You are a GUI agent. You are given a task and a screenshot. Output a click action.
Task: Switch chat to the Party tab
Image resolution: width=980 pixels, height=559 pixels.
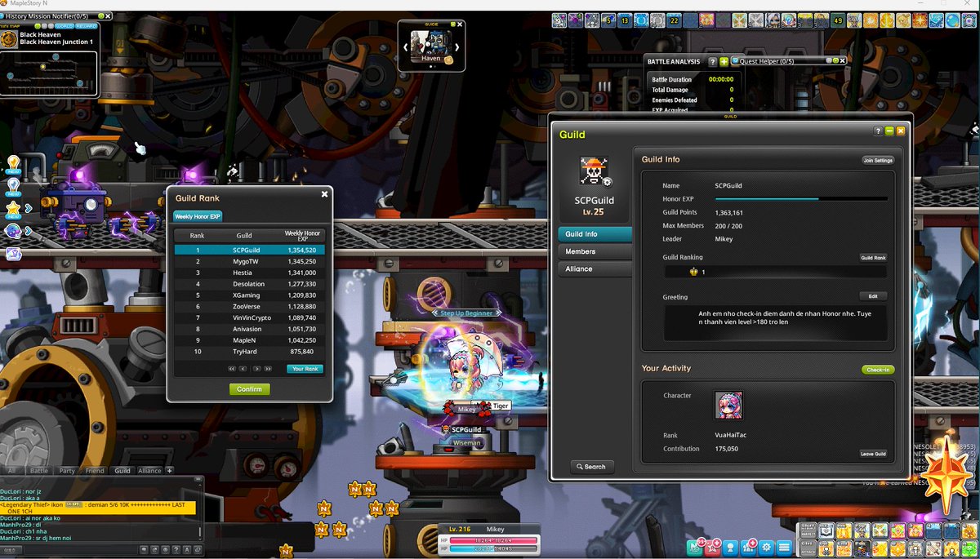(67, 471)
